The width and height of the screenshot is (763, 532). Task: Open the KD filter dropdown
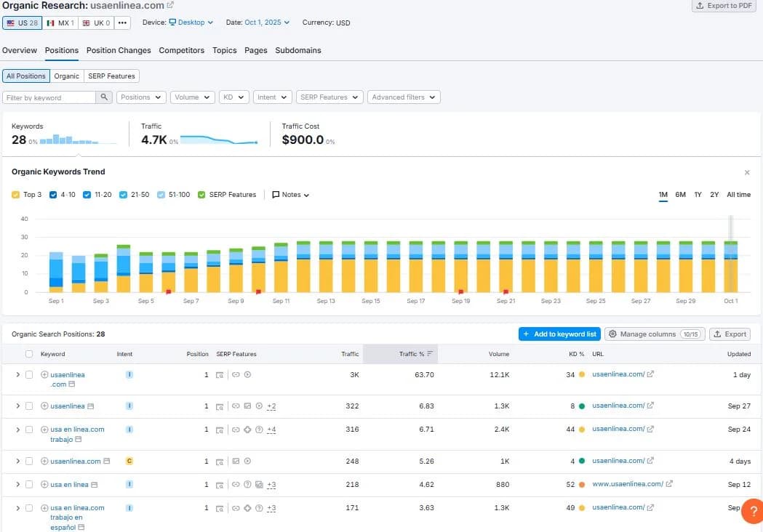[x=234, y=97]
